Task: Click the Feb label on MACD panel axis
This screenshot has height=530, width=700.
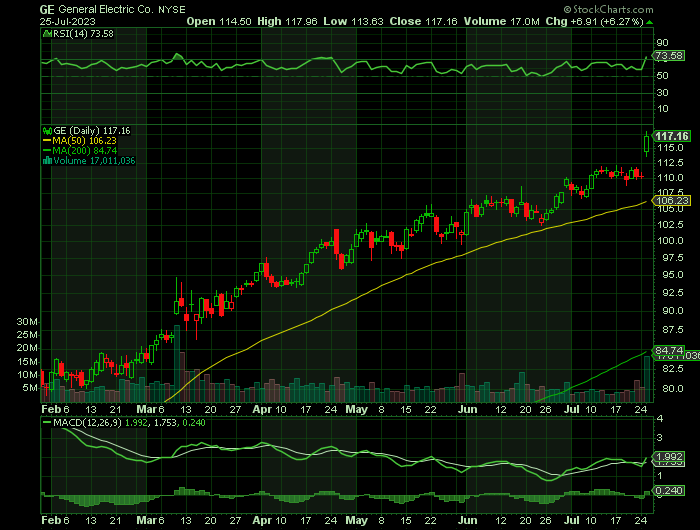Action: coord(51,520)
